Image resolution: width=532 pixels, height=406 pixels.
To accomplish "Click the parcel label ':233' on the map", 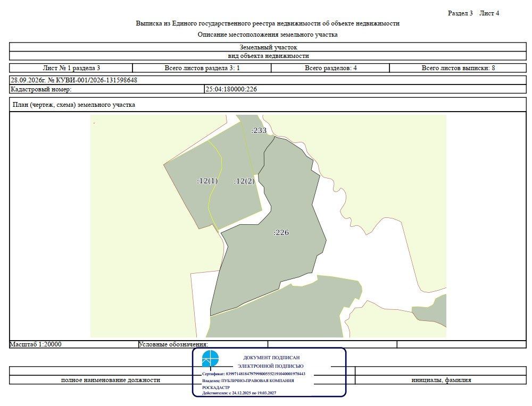I will pyautogui.click(x=259, y=131).
